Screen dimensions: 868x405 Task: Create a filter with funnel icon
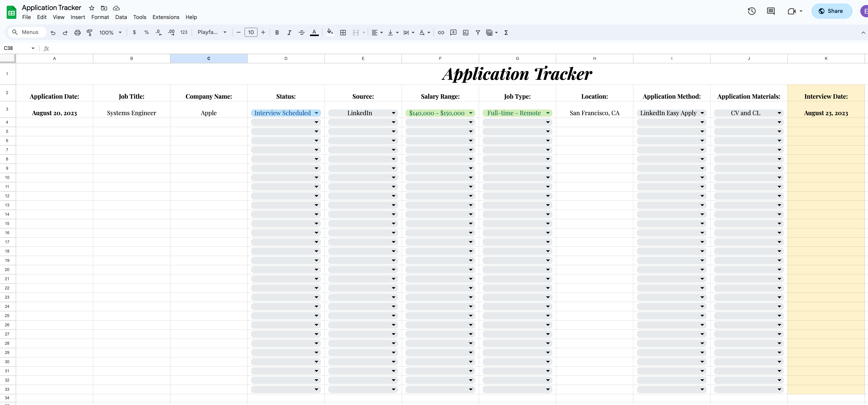click(478, 33)
